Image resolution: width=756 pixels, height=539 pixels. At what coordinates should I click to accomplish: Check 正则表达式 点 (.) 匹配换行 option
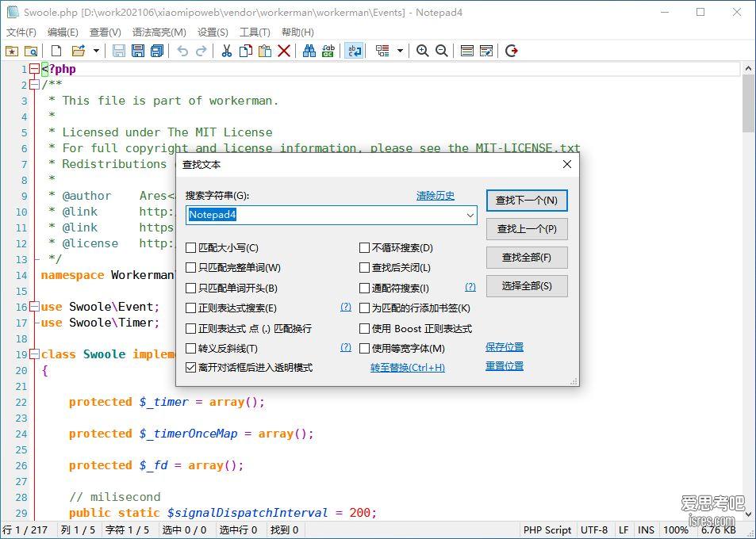191,328
